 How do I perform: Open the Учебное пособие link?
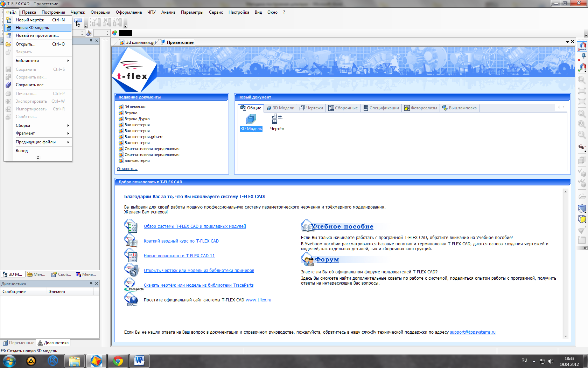tap(342, 227)
